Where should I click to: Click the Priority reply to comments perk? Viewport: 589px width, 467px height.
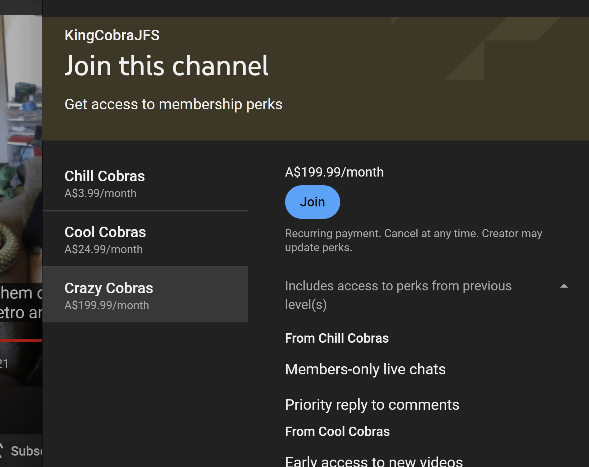372,405
